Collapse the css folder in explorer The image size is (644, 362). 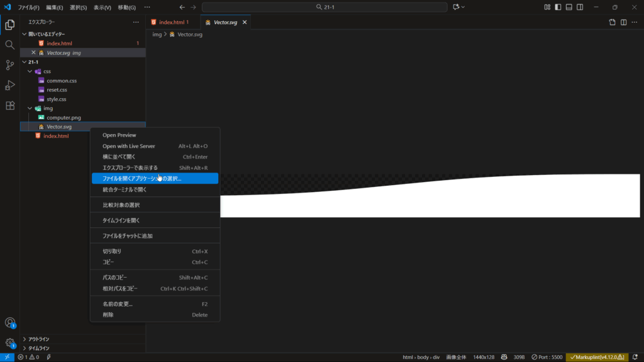click(x=30, y=71)
